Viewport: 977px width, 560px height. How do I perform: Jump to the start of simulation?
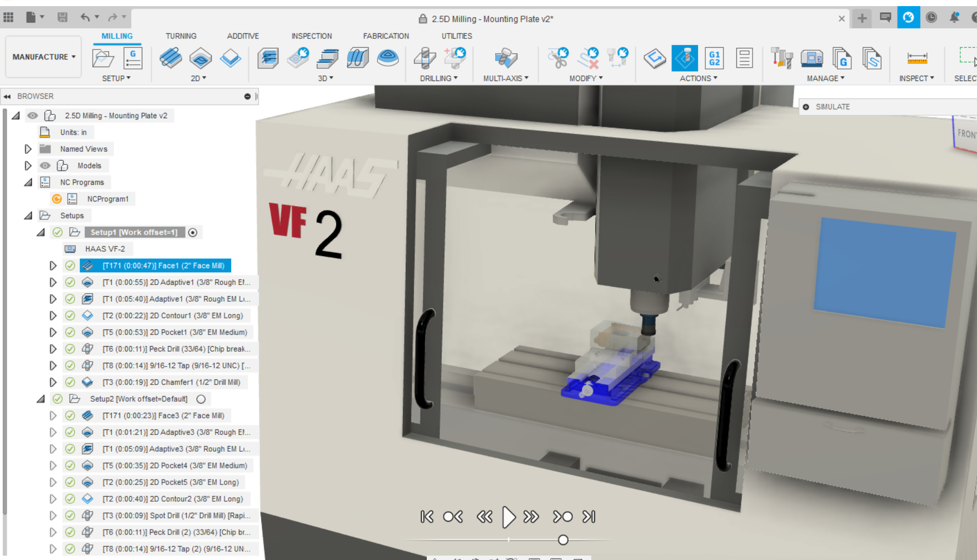click(x=427, y=517)
